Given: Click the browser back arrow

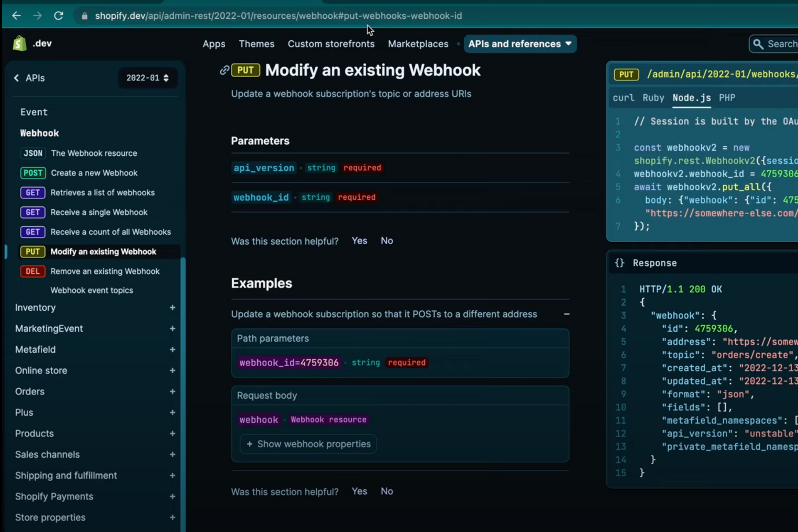Looking at the screenshot, I should pyautogui.click(x=17, y=16).
